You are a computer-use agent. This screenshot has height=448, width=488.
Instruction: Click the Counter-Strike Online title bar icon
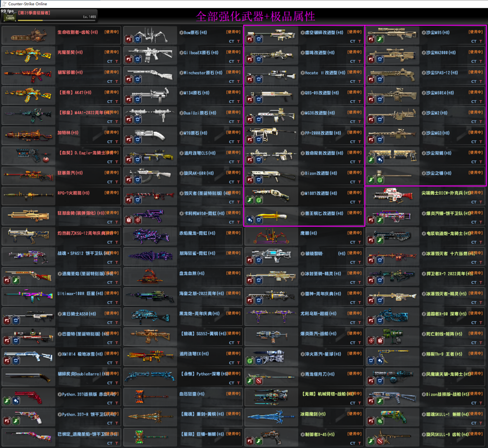[4, 4]
